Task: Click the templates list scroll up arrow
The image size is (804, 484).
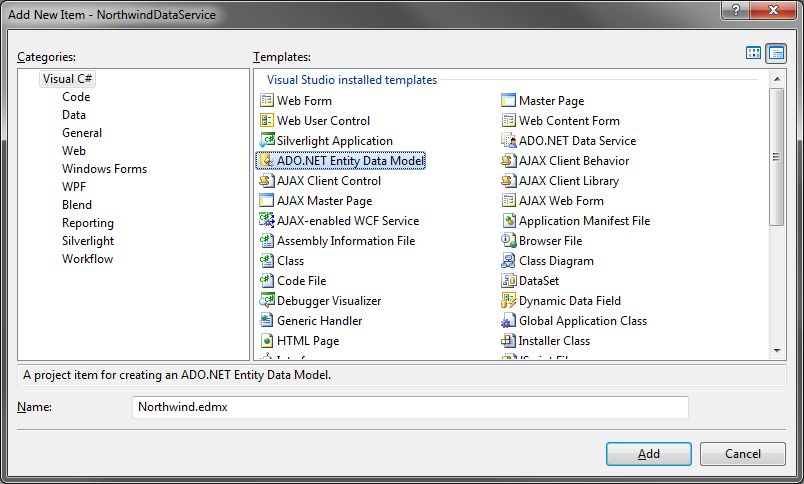Action: pyautogui.click(x=777, y=79)
